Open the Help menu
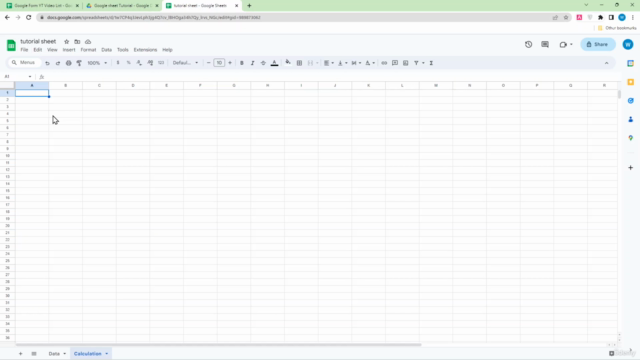Viewport: 640px width, 360px height. [x=167, y=50]
